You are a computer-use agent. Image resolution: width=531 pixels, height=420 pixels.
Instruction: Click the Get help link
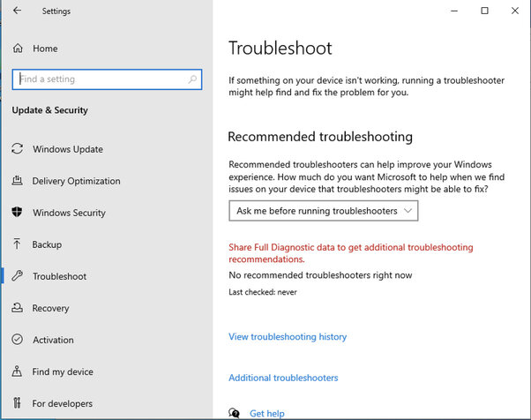pyautogui.click(x=266, y=413)
